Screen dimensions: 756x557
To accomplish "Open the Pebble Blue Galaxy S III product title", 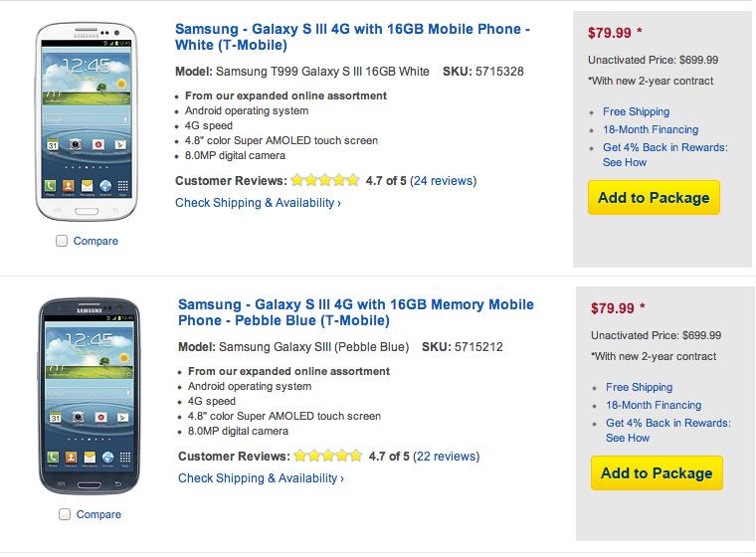I will pos(355,312).
